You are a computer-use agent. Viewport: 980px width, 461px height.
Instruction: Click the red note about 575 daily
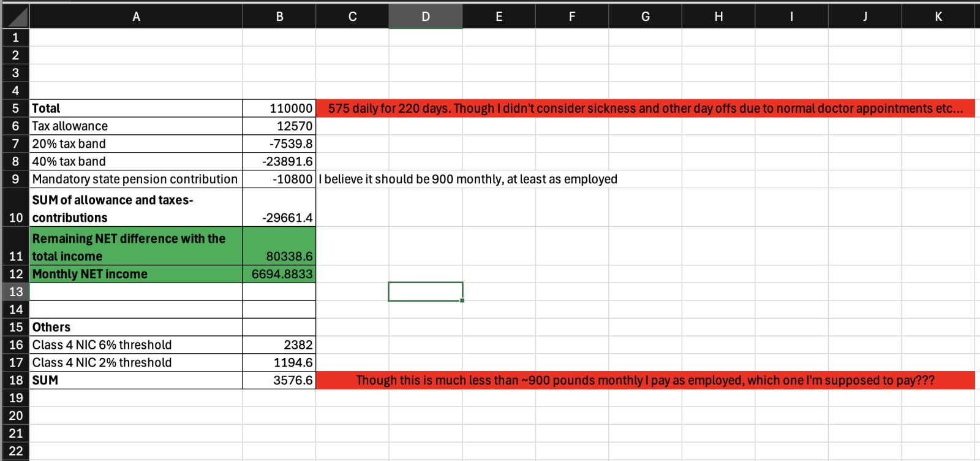pos(645,109)
